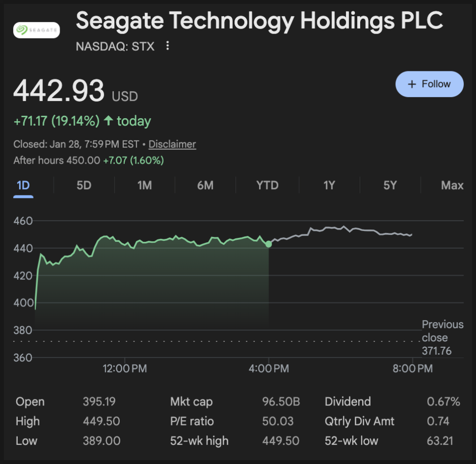Click the Seagate logo icon
The height and width of the screenshot is (464, 476).
tap(36, 31)
